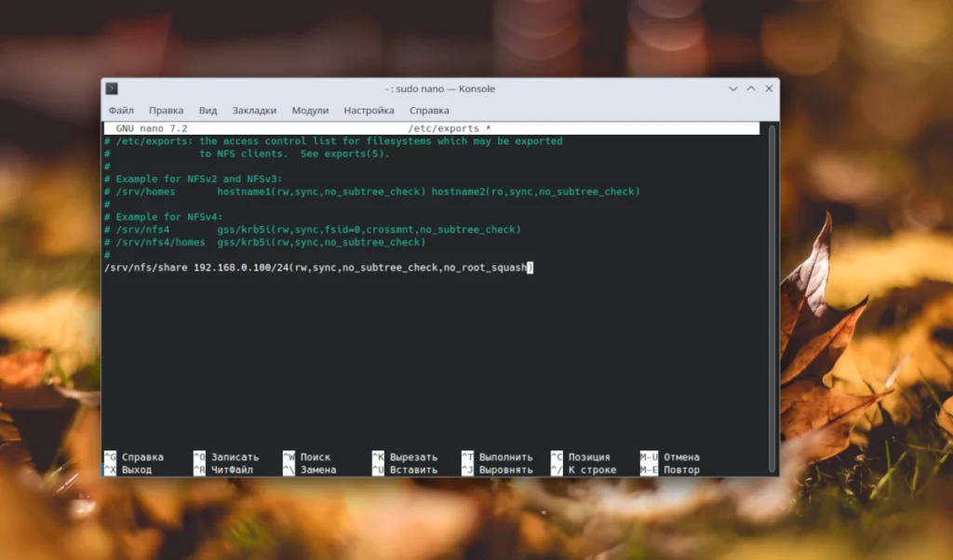The image size is (953, 560).
Task: Click the hostname2(ro,sync,no_subtree_check) text
Action: click(536, 192)
